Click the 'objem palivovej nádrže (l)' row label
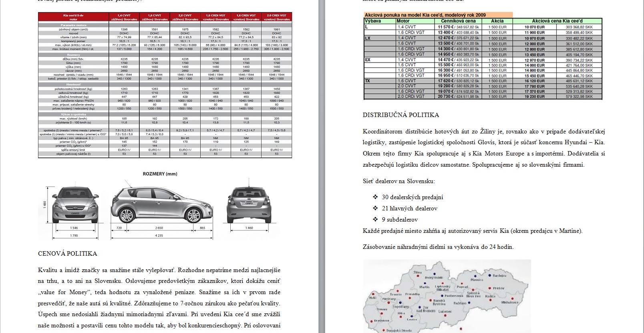644x333 pixels. [x=73, y=153]
